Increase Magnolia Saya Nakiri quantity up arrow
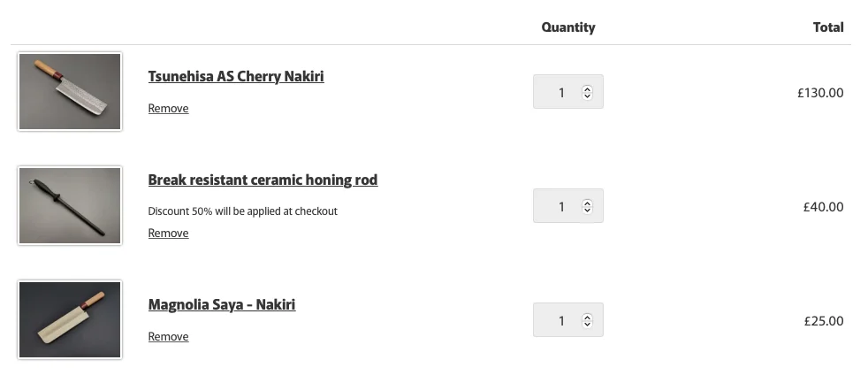This screenshot has height=383, width=868. [587, 317]
